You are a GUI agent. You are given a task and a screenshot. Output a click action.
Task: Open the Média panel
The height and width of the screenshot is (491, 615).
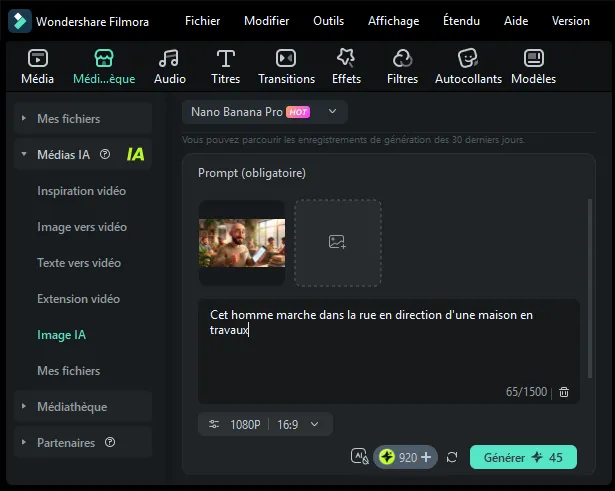click(38, 67)
